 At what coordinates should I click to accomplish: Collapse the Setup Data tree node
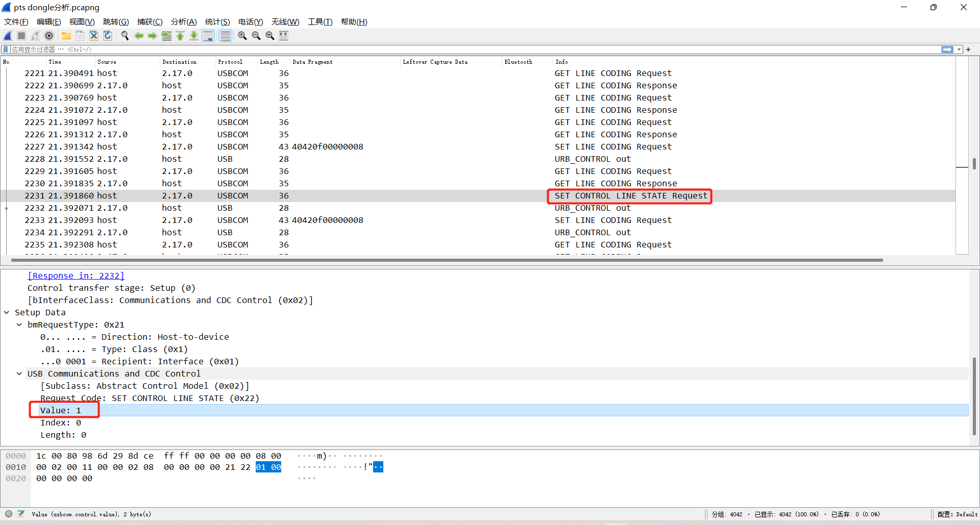[7, 312]
